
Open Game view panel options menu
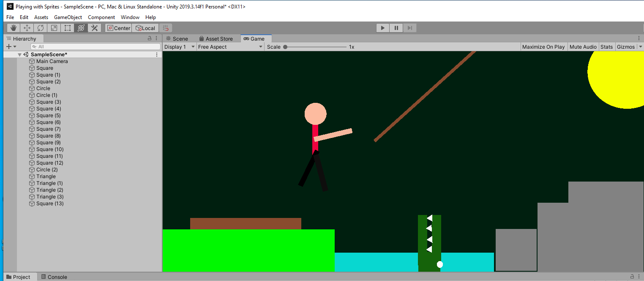[x=639, y=39]
